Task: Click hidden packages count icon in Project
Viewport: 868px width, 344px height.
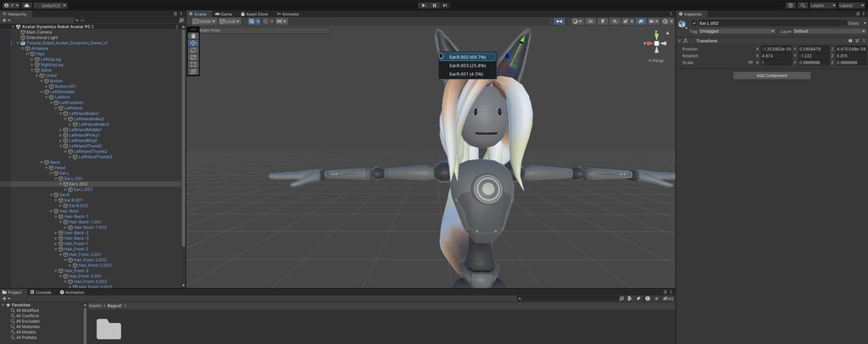Action: 668,298
